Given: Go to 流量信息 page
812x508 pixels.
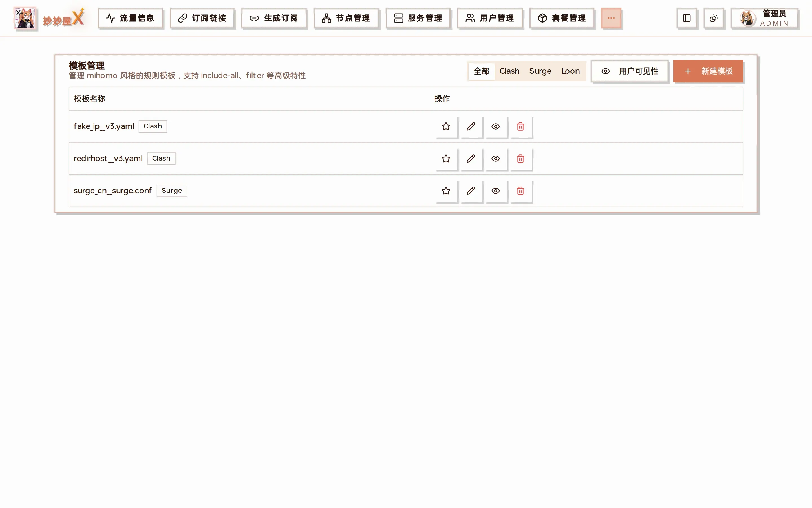Looking at the screenshot, I should point(130,18).
